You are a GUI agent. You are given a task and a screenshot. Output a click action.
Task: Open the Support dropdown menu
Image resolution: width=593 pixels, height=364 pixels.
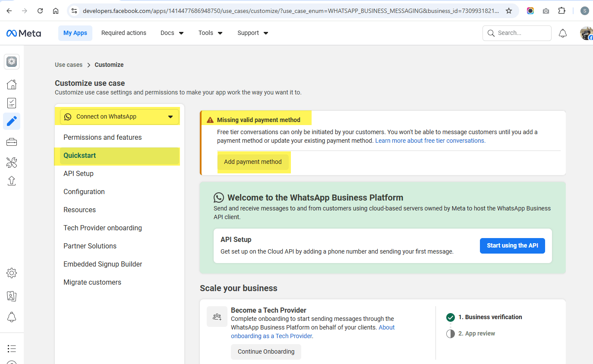[252, 33]
